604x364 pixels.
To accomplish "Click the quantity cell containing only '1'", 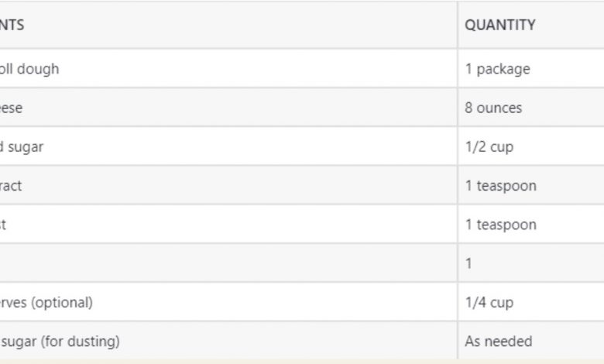I will (468, 263).
